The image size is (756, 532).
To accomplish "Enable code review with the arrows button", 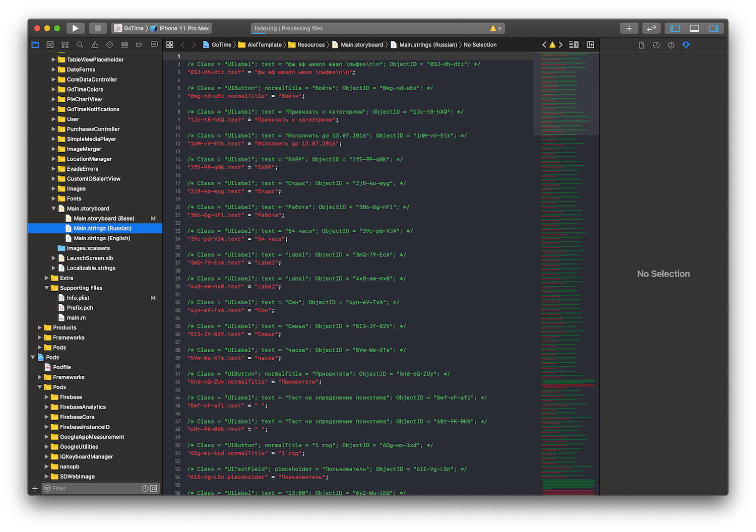I will click(x=651, y=28).
